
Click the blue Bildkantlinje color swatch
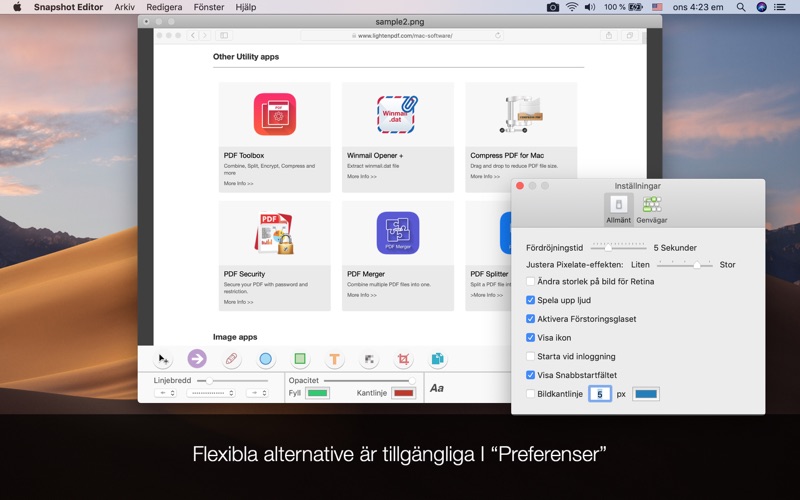(x=646, y=394)
